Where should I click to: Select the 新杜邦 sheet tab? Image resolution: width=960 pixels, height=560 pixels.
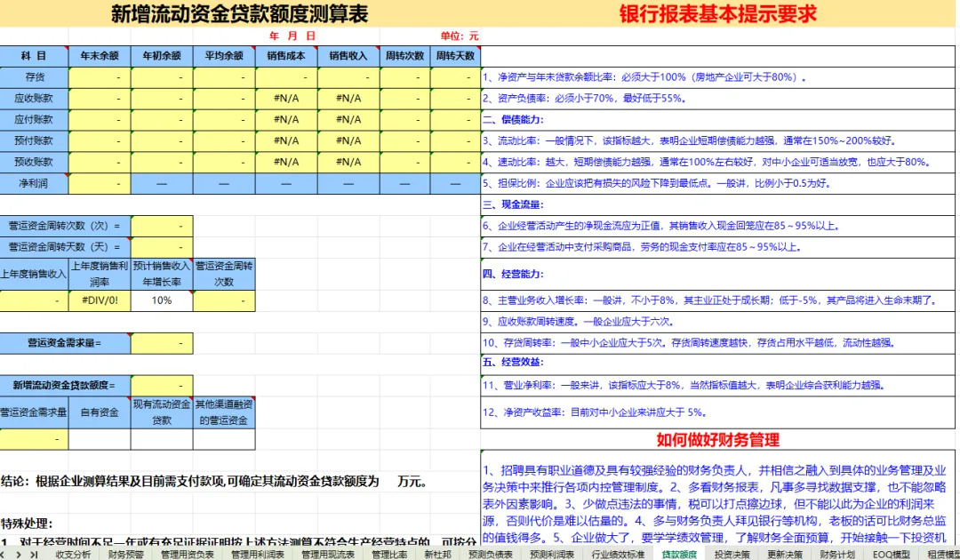pos(437,554)
